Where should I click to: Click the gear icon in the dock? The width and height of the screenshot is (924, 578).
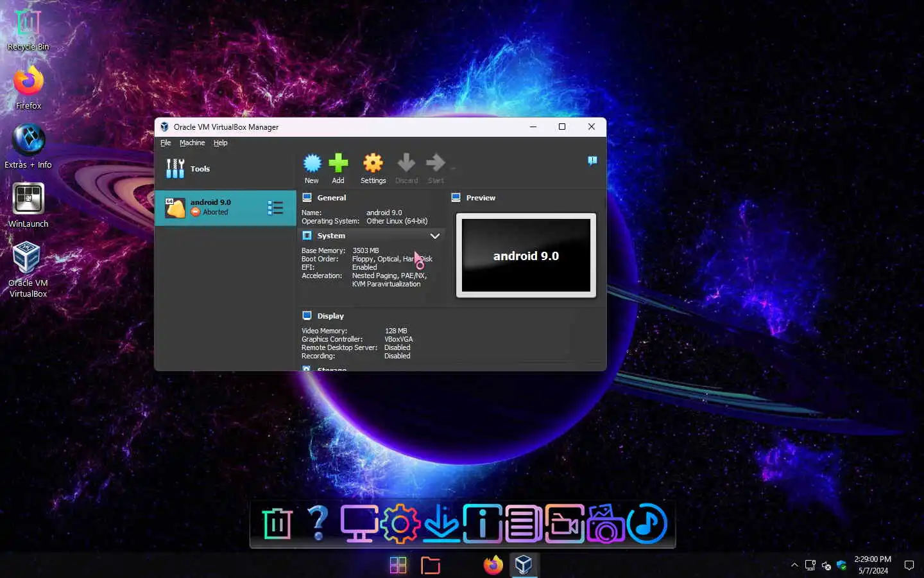(x=400, y=523)
